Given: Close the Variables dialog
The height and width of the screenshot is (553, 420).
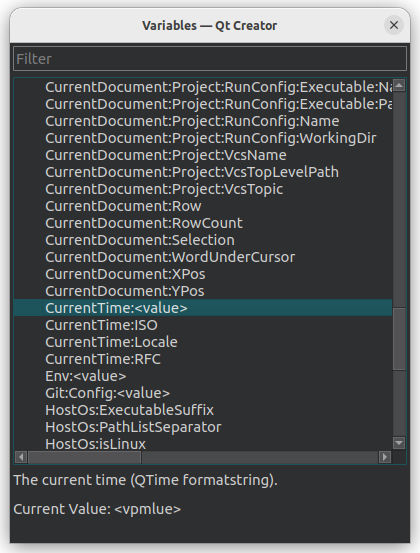Looking at the screenshot, I should tap(394, 25).
